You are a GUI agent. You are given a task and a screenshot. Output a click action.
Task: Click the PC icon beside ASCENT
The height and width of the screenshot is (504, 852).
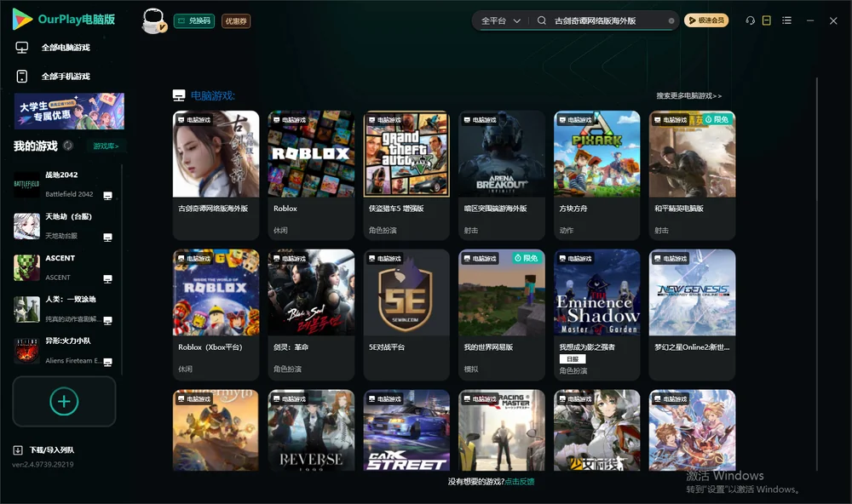click(107, 279)
